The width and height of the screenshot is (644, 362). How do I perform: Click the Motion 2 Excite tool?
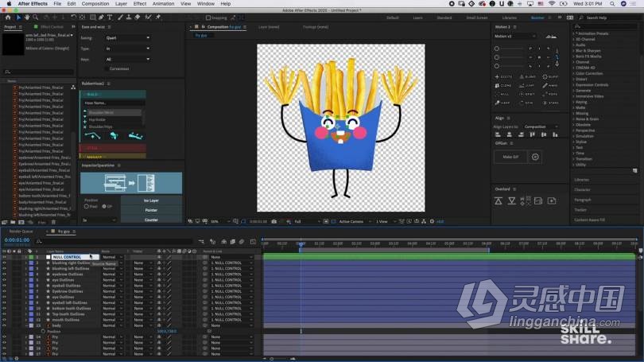[503, 77]
